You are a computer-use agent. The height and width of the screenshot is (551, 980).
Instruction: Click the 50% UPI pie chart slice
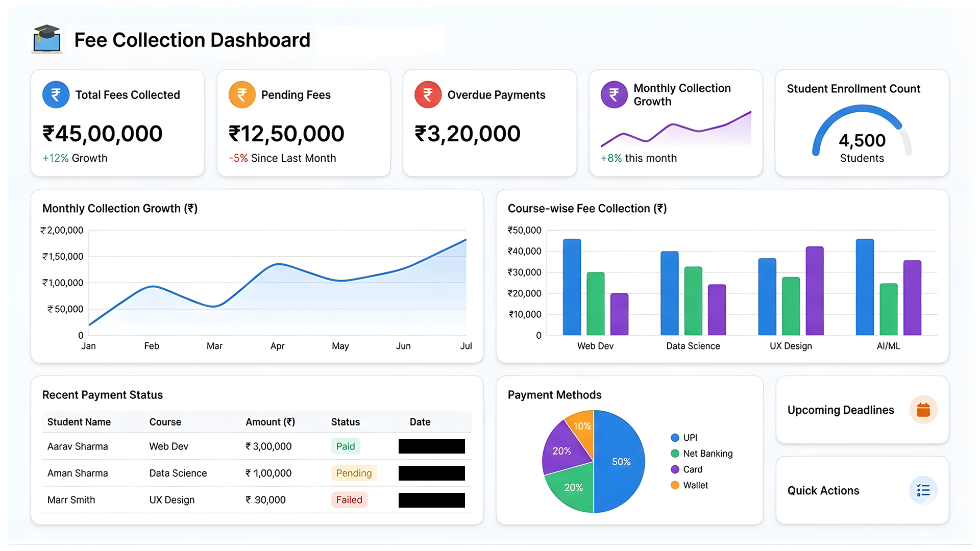pos(621,462)
